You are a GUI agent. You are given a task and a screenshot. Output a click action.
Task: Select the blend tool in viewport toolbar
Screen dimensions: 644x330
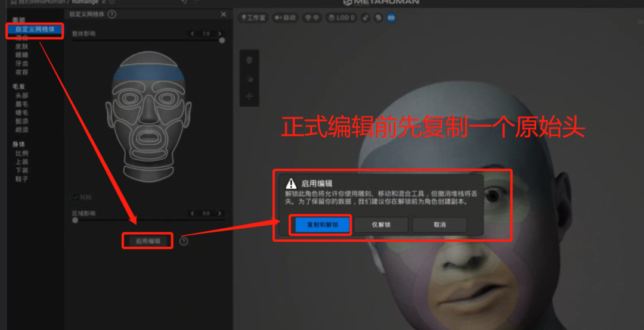tap(249, 79)
